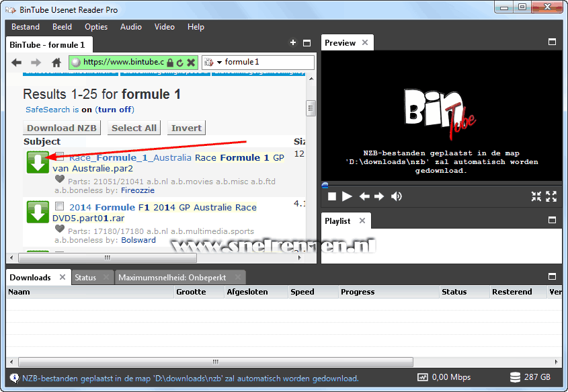
Task: Click the preview seek slider handle
Action: tap(325, 185)
